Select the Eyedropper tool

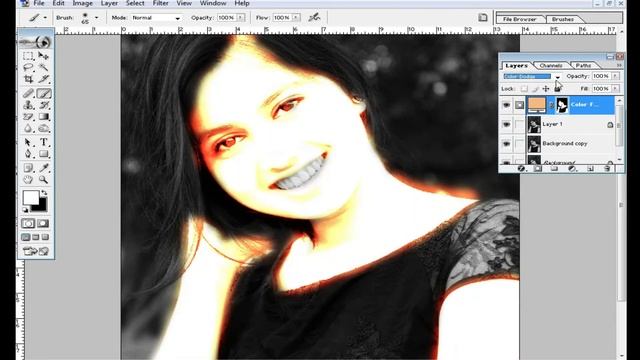43,168
